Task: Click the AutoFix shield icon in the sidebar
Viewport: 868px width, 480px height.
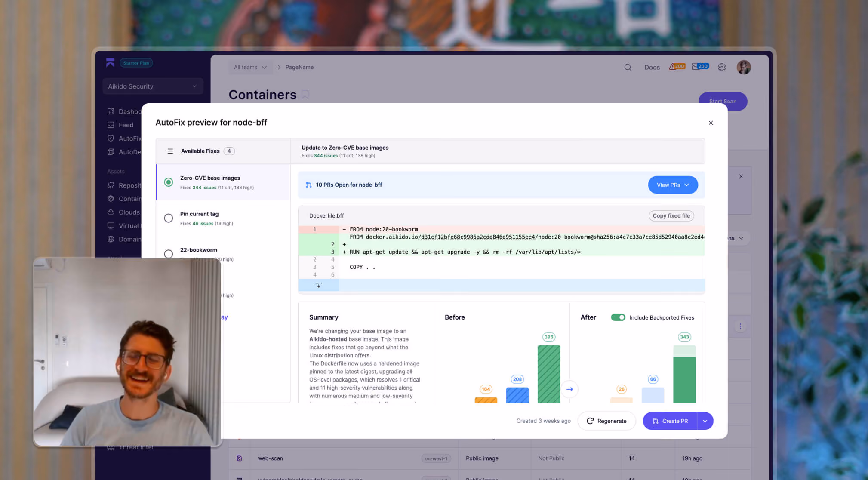Action: click(111, 138)
